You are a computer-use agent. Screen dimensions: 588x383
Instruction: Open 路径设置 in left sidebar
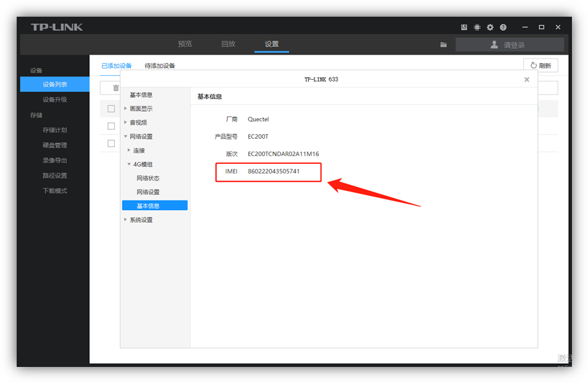point(55,175)
